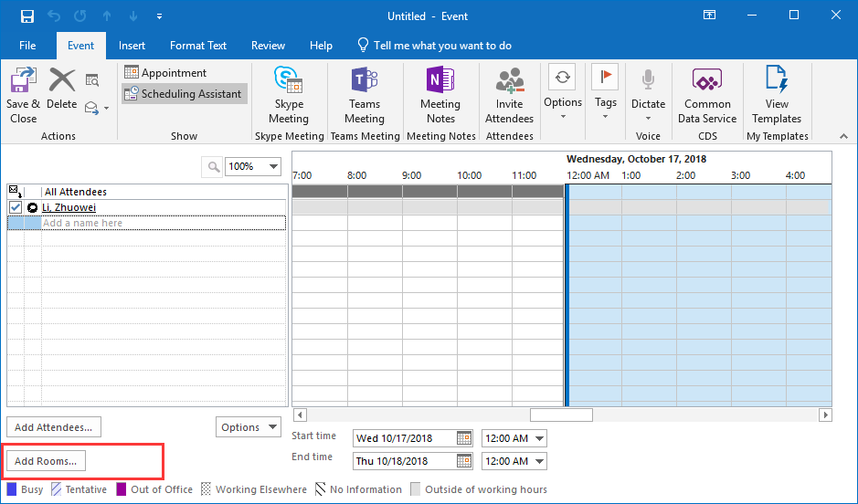
Task: Select the Scheduling Assistant view
Action: 184,93
